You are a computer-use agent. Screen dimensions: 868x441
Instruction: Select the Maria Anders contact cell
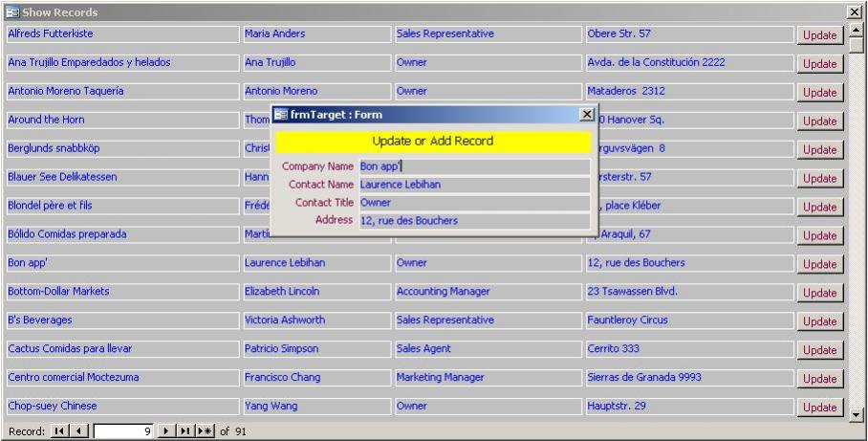[x=317, y=33]
